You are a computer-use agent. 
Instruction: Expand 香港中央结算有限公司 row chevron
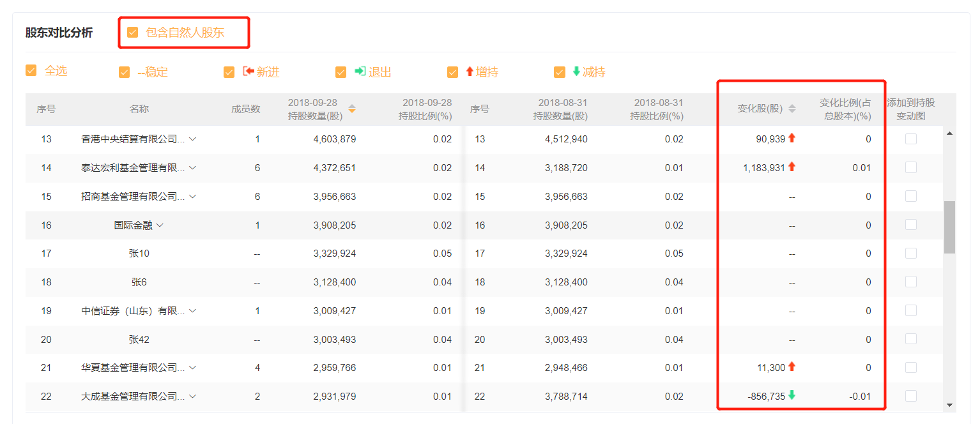[x=192, y=139]
